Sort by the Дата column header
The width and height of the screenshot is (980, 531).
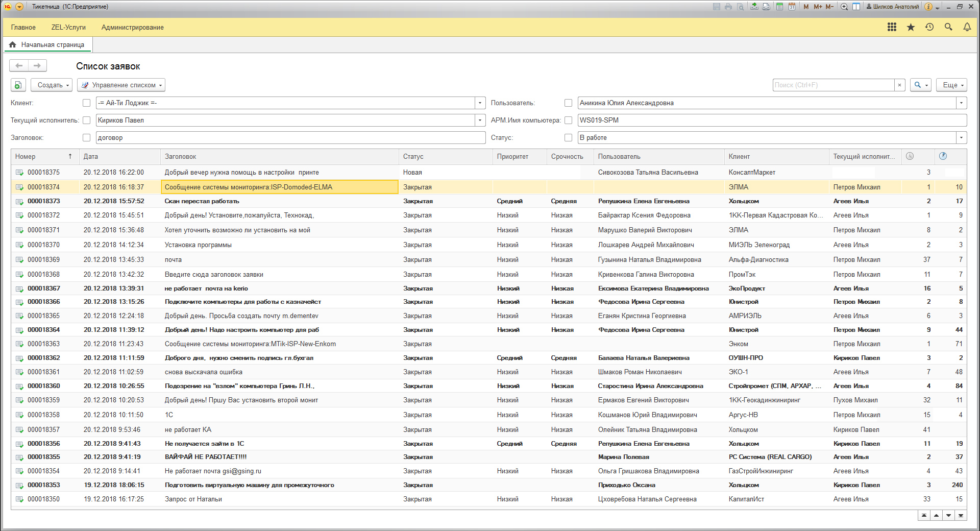coord(120,157)
